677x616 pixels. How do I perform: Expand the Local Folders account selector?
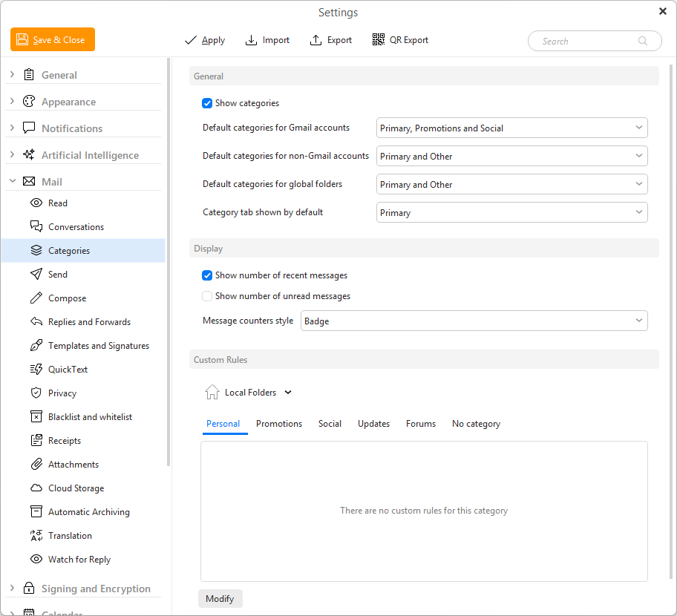[x=249, y=393]
